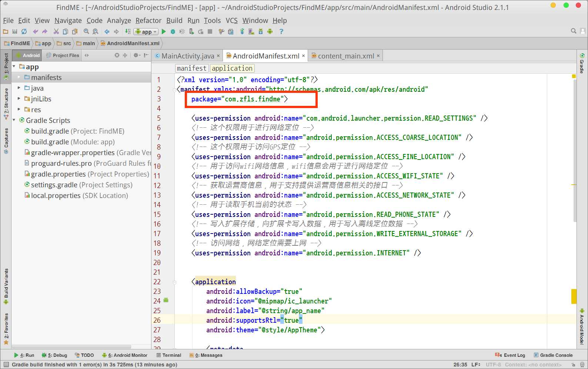Open 6: Android Monitor tool button
Viewport: 588px width, 369px height.
(125, 355)
